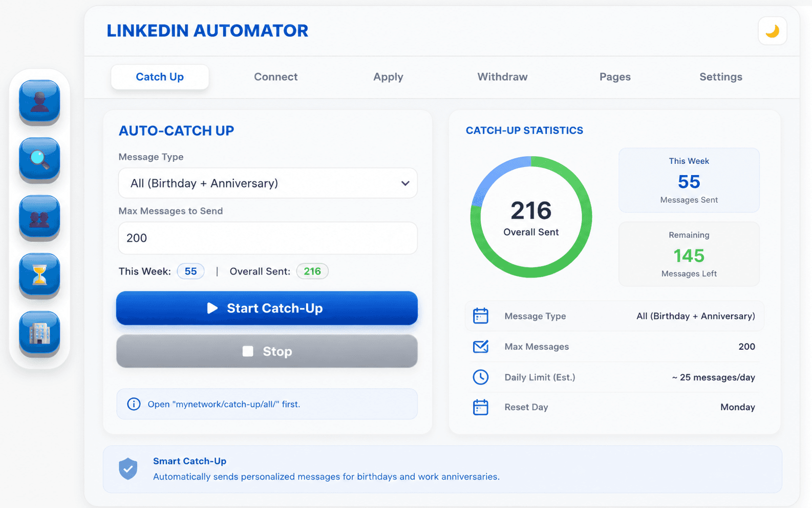Image resolution: width=812 pixels, height=508 pixels.
Task: Click the Smart Catch-Up heading text
Action: [x=189, y=461]
